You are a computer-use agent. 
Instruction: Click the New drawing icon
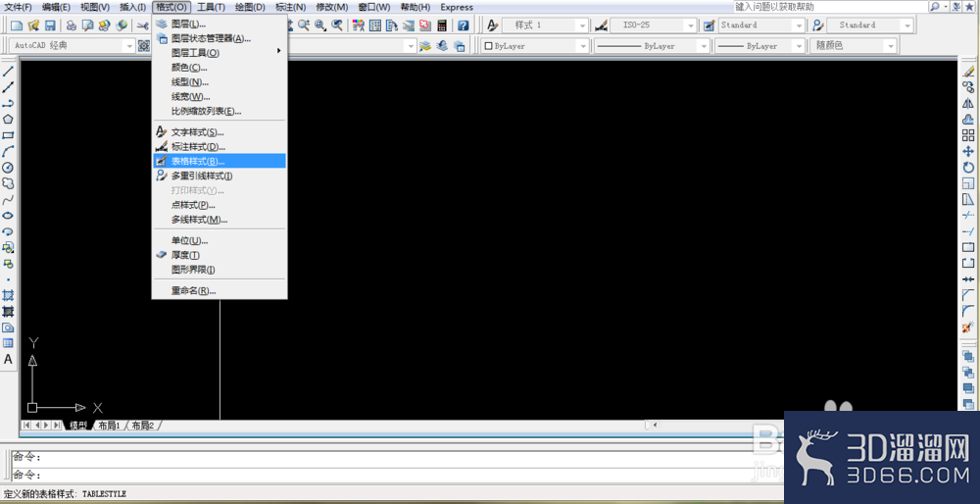17,25
